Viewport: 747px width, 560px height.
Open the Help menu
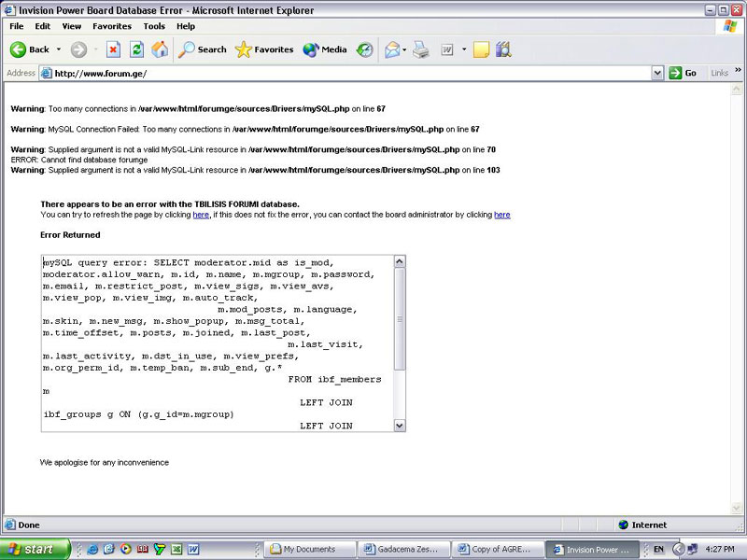186,26
